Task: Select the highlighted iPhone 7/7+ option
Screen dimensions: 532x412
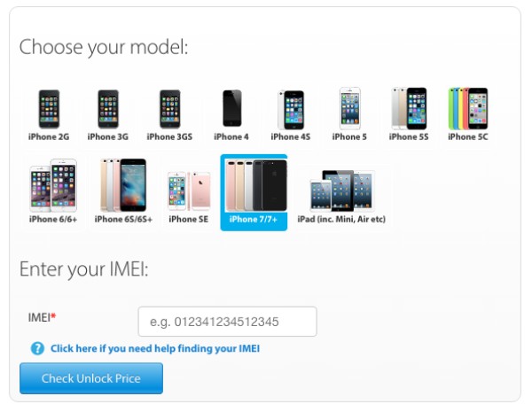Action: (254, 192)
